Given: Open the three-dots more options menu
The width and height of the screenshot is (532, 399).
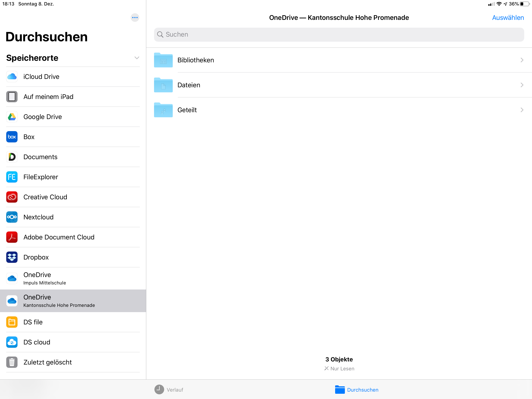Looking at the screenshot, I should (135, 18).
